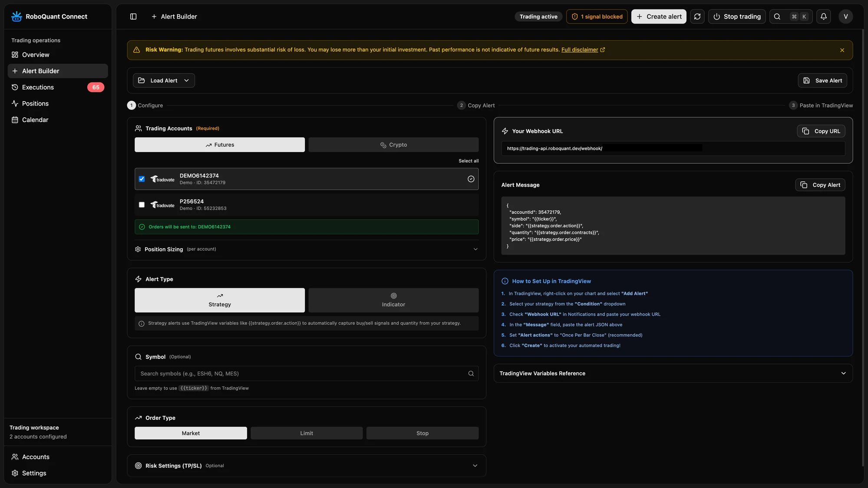Click the Trading active status badge
This screenshot has width=868, height=488.
point(538,16)
